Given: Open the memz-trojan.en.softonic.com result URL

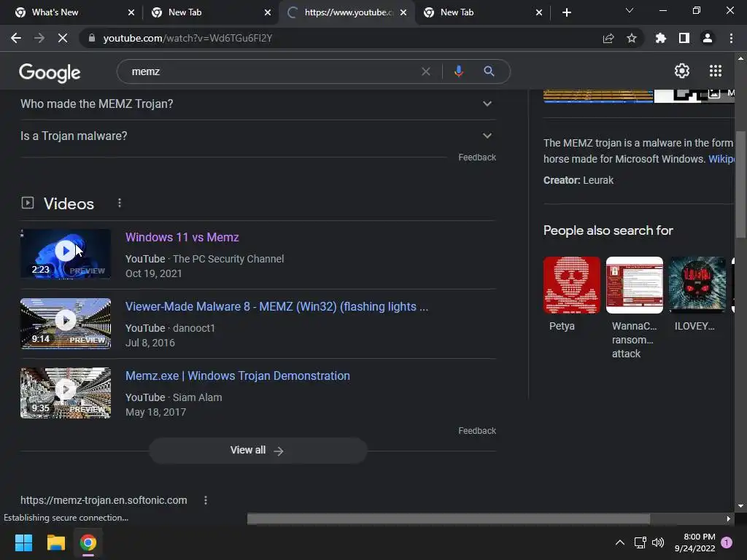Looking at the screenshot, I should [x=104, y=500].
